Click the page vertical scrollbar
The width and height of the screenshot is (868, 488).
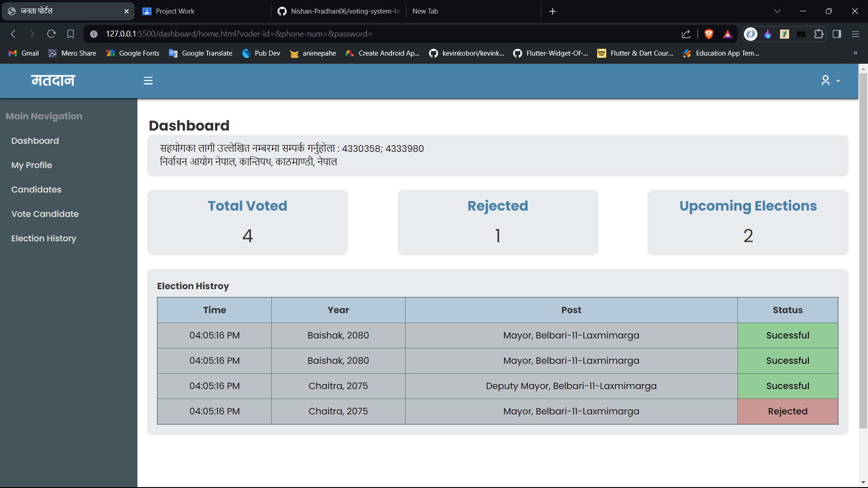point(863,249)
